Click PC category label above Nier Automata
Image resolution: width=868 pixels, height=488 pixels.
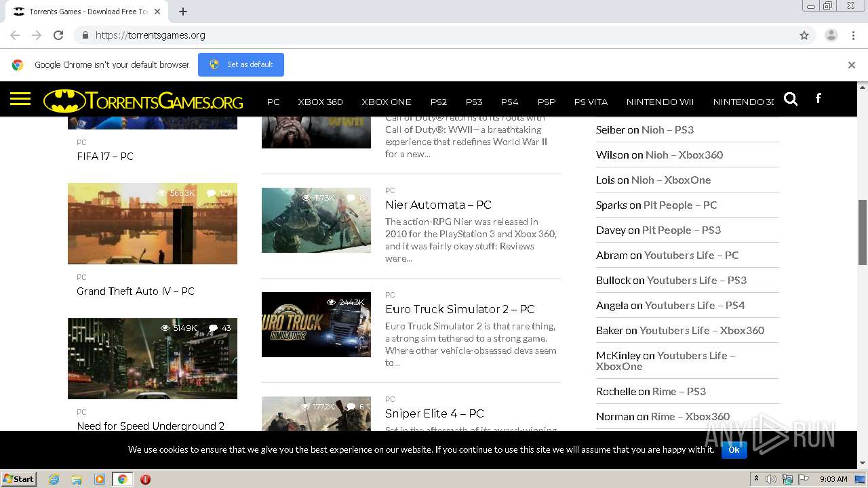click(x=390, y=190)
